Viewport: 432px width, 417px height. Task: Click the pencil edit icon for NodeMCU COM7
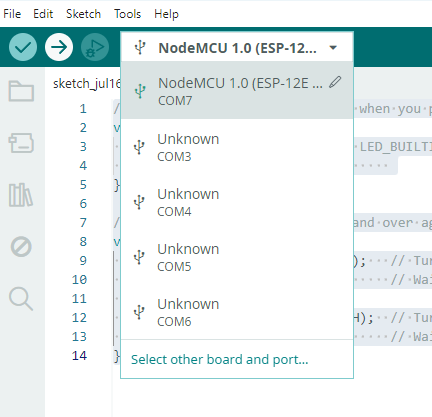point(335,82)
